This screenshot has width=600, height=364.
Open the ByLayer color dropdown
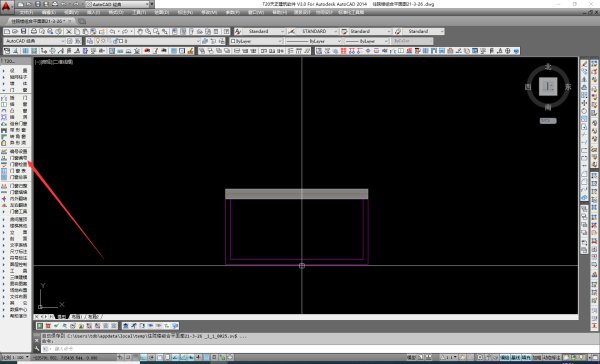256,41
